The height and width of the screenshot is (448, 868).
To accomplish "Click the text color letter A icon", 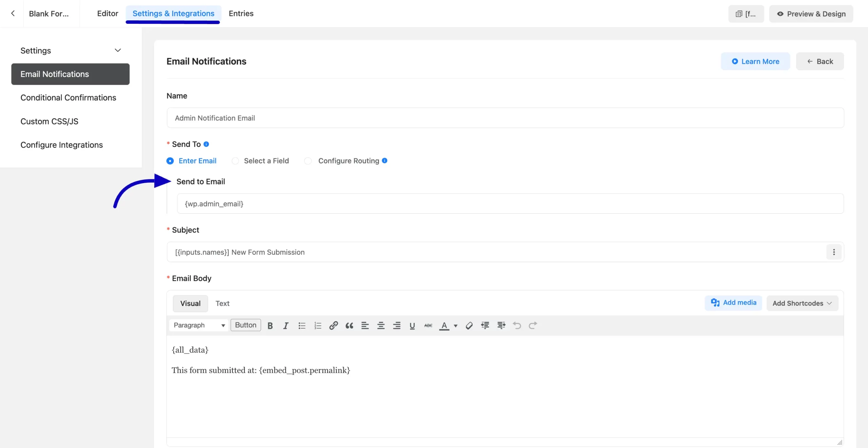I will pyautogui.click(x=444, y=326).
